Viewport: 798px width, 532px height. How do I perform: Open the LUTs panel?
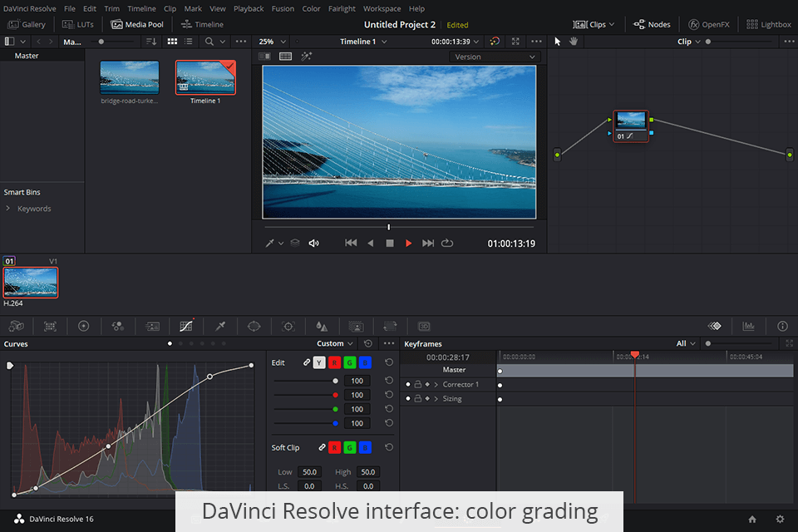pyautogui.click(x=78, y=24)
